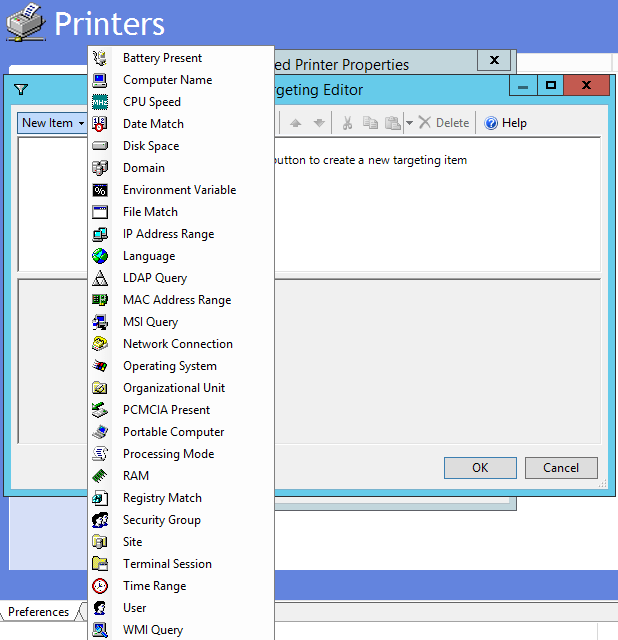The image size is (618, 640).
Task: Select the Operating System targeting item
Action: click(x=169, y=366)
